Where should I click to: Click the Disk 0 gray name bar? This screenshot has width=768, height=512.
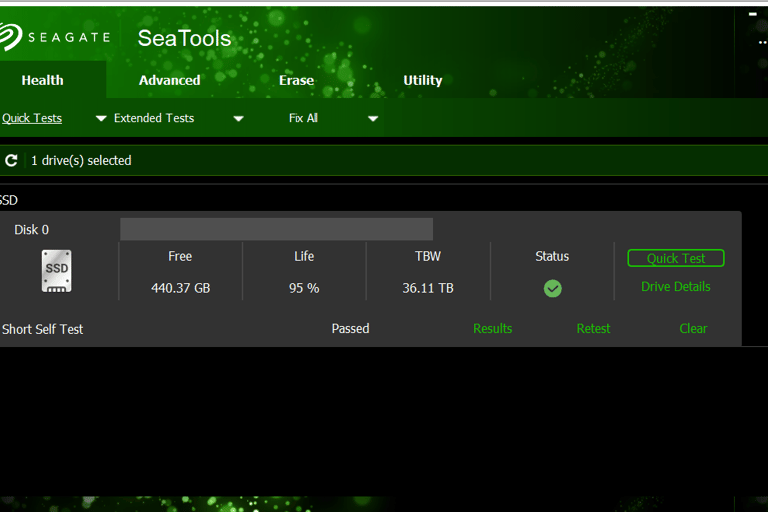coord(276,229)
